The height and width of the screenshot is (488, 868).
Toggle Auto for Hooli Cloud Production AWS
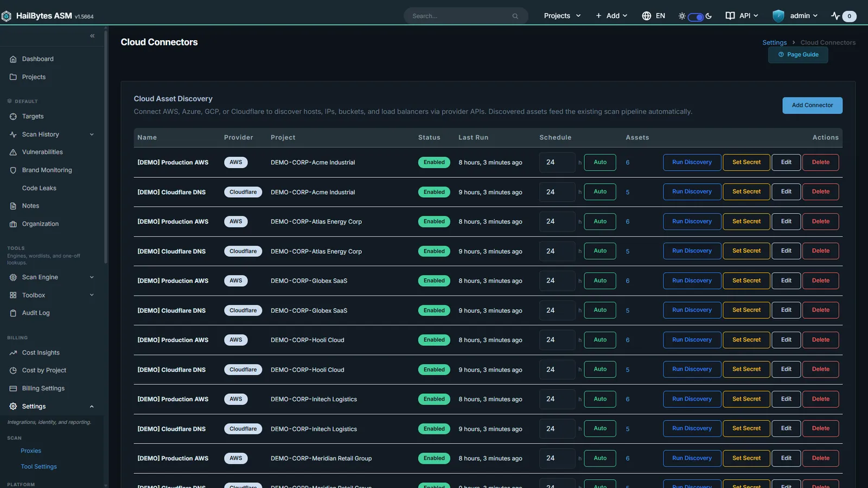600,340
